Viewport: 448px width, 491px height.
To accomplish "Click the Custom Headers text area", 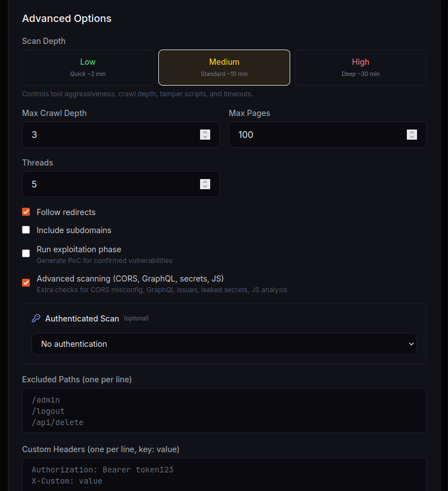I will tap(224, 475).
